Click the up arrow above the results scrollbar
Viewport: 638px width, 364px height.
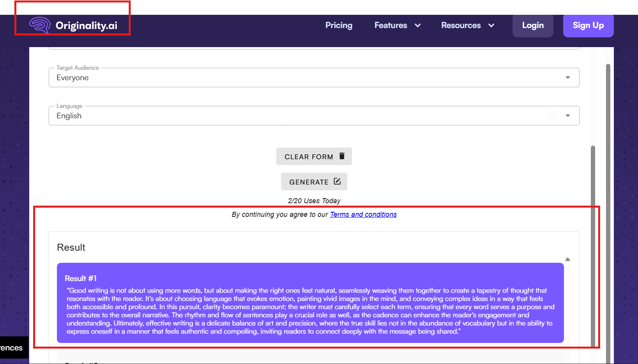click(x=567, y=259)
